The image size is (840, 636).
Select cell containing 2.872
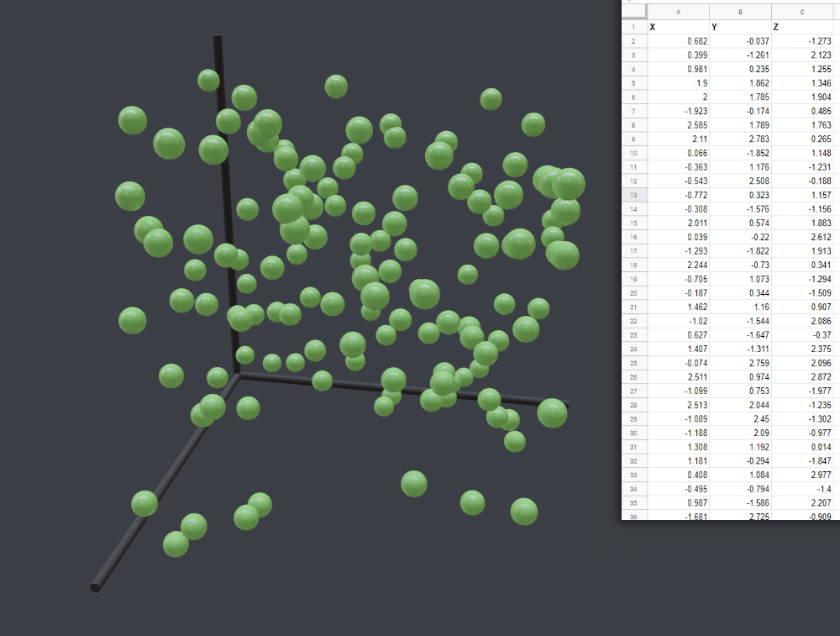[802, 377]
